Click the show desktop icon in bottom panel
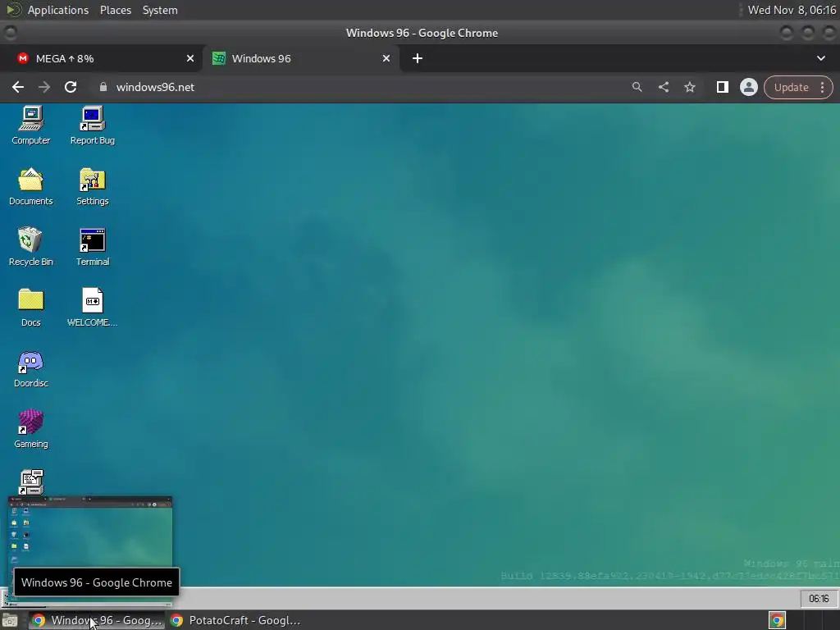This screenshot has height=630, width=840. 10,620
